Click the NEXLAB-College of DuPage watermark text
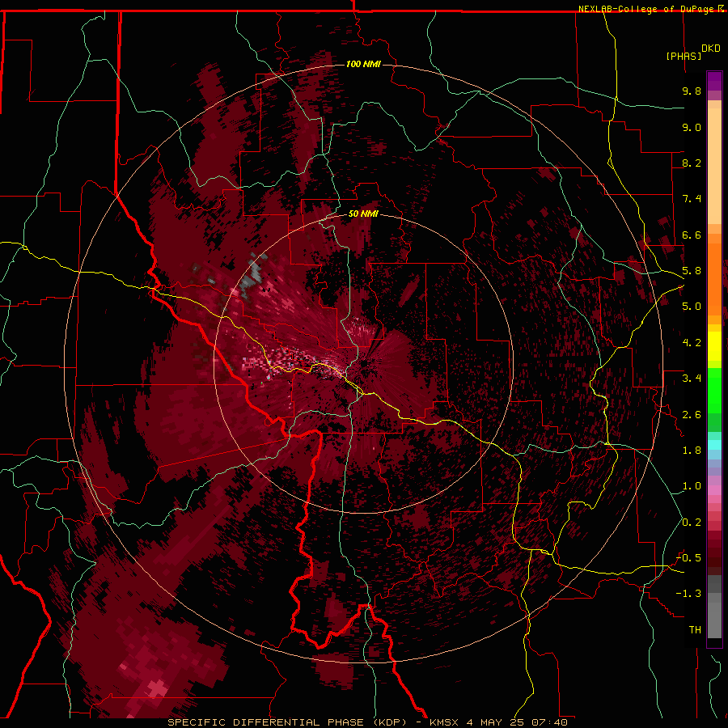 click(647, 9)
